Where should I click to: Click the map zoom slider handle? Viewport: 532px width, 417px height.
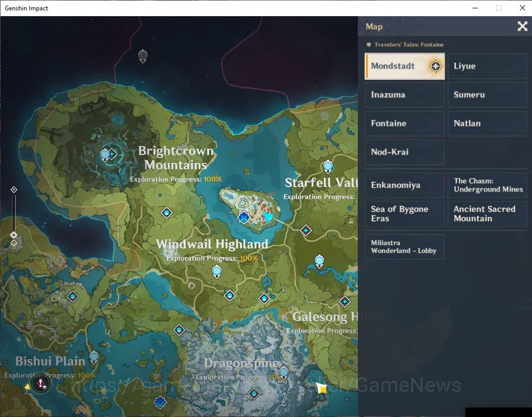coord(14,235)
